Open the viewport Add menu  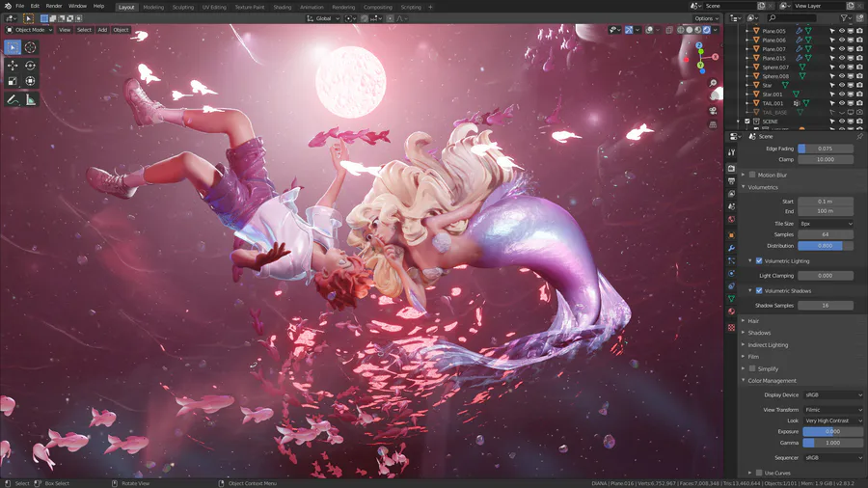click(x=102, y=30)
